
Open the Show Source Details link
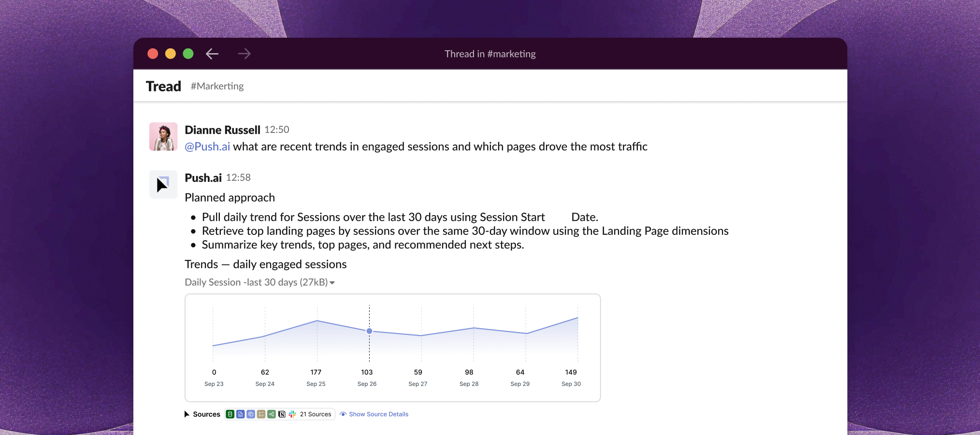point(378,414)
